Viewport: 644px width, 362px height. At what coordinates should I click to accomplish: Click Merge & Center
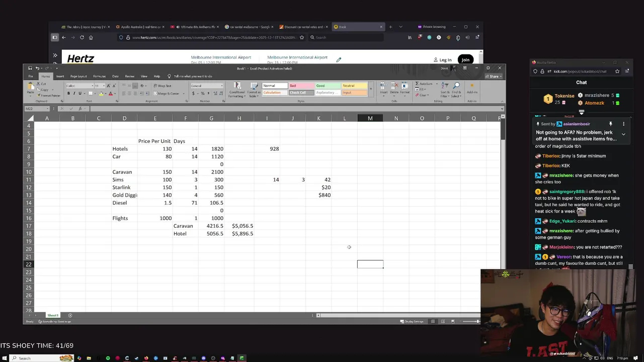point(166,94)
